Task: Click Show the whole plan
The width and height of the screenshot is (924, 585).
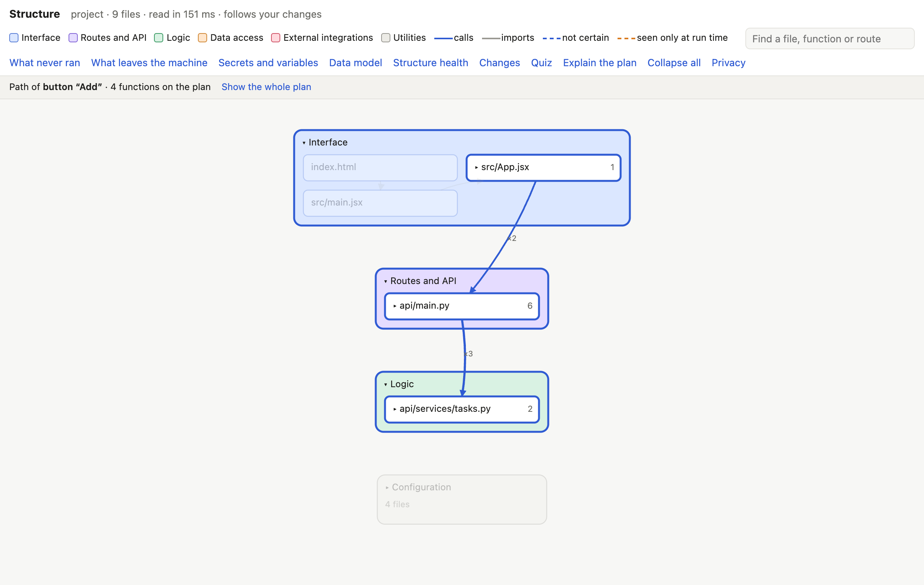Action: click(266, 87)
